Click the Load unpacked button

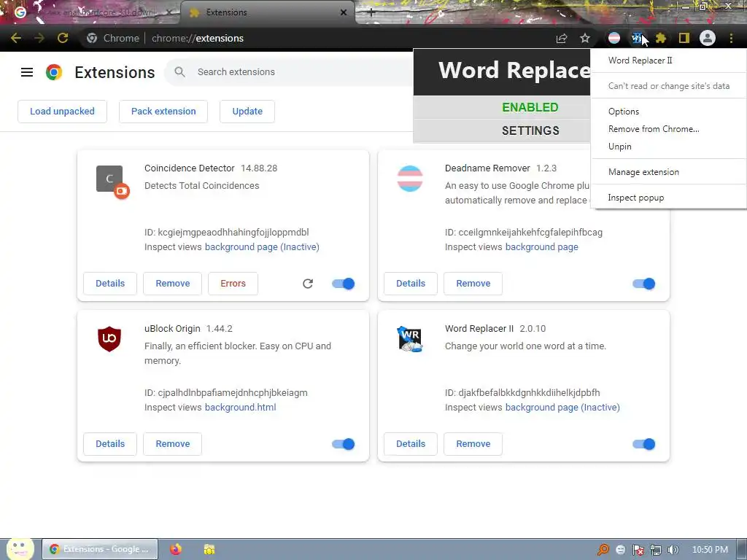[63, 112]
